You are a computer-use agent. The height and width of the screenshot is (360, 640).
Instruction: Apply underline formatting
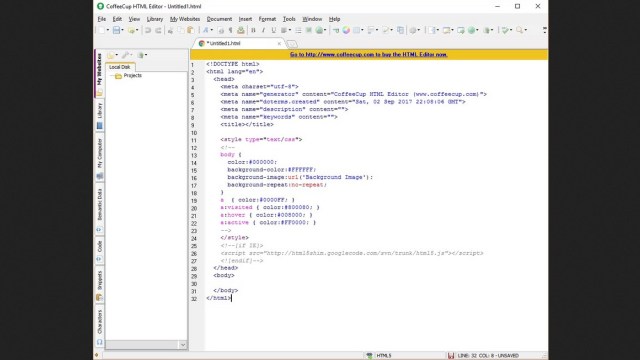point(273,30)
